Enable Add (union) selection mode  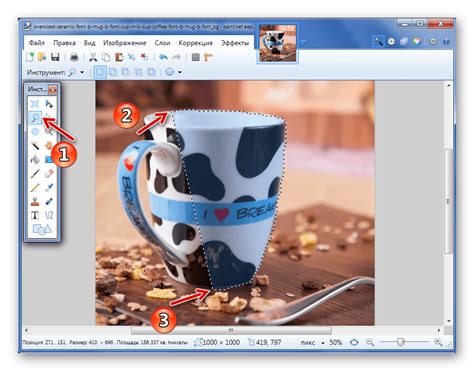click(x=113, y=72)
